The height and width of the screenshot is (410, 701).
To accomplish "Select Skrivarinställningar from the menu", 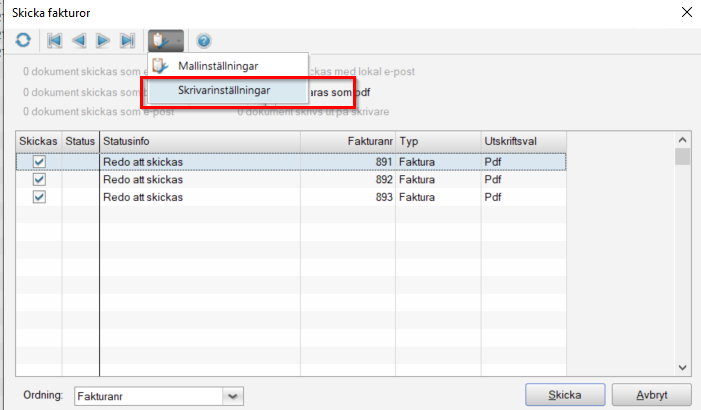I will coord(224,90).
